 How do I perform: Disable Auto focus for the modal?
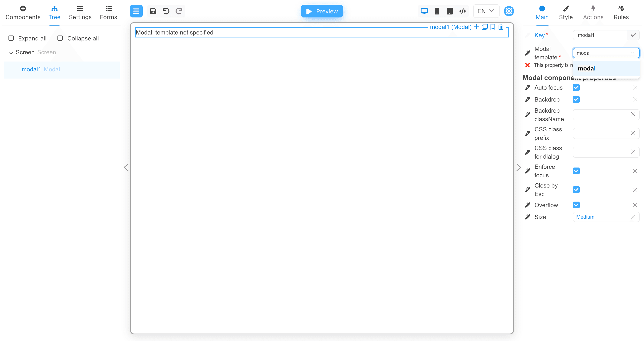click(x=576, y=87)
